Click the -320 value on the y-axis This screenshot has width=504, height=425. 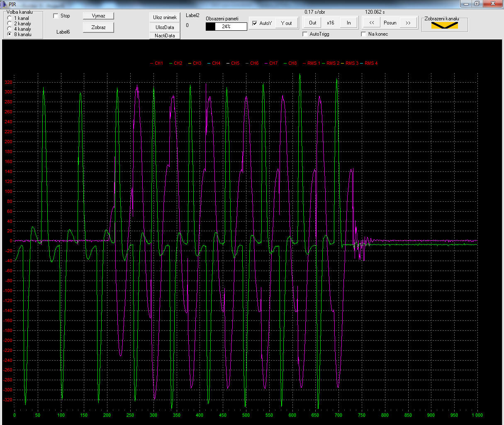[x=7, y=400]
